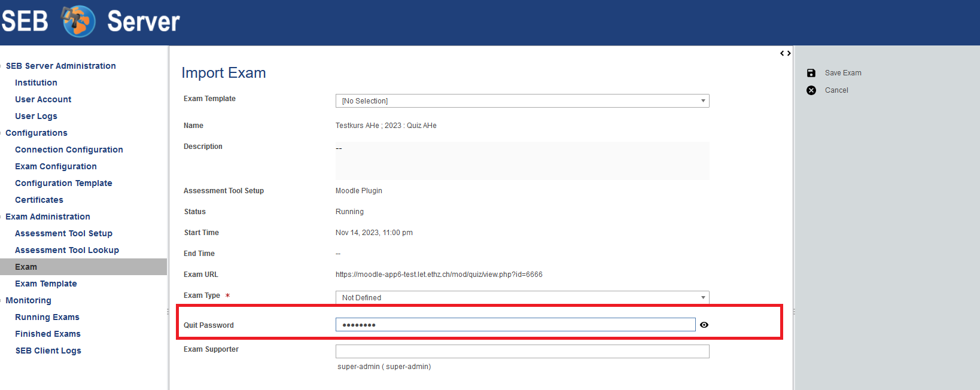
Task: Select Exam Template in sidebar
Action: pos(46,284)
